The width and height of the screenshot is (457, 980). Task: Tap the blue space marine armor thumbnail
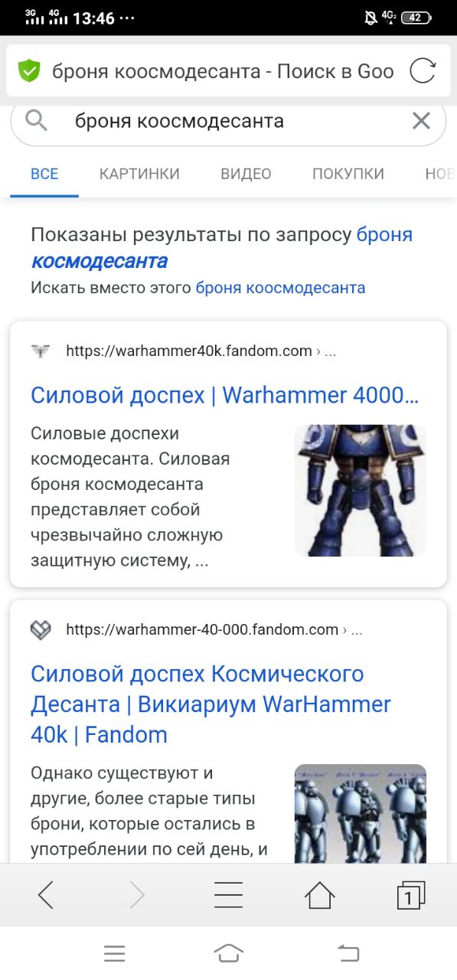pyautogui.click(x=361, y=490)
